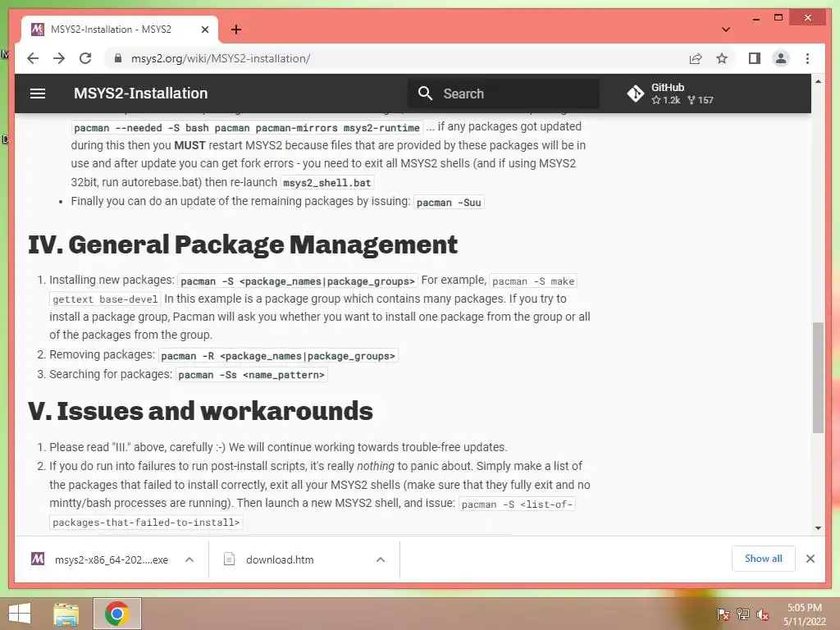Image resolution: width=840 pixels, height=630 pixels.
Task: Click the MSYS2-Installation header title
Action: coord(140,94)
